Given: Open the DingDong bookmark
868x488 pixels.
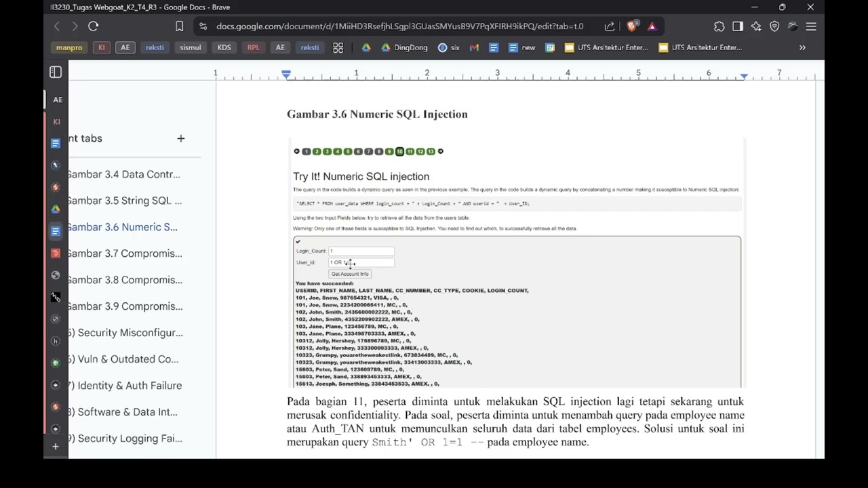Looking at the screenshot, I should point(404,47).
